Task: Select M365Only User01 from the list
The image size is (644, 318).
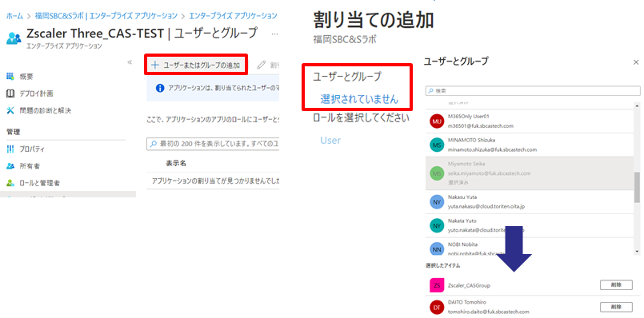Action: pyautogui.click(x=530, y=121)
